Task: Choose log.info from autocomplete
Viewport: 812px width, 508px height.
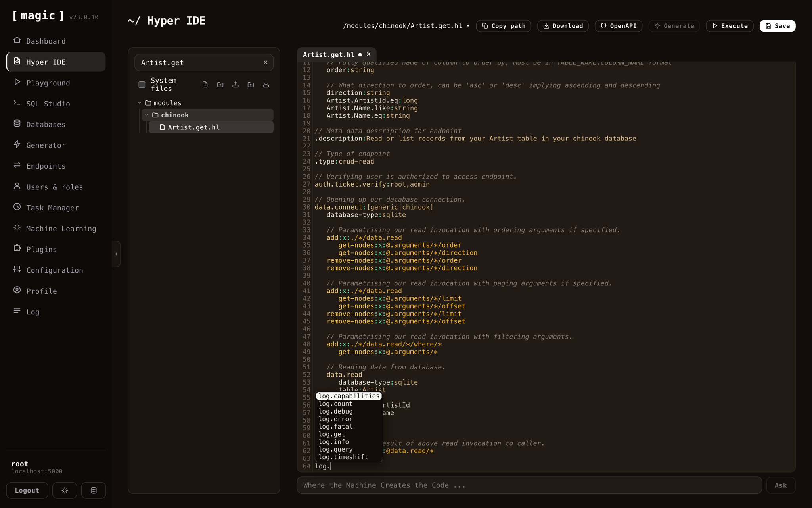Action: 349,442
